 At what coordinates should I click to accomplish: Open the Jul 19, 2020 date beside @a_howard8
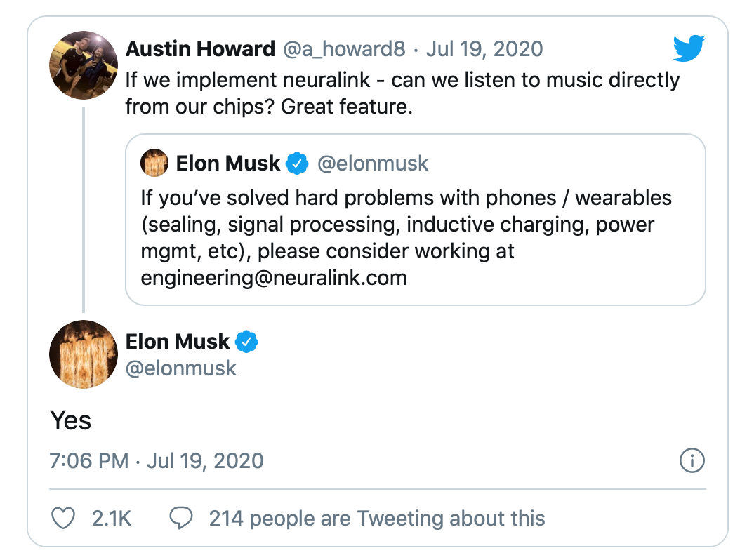point(484,48)
